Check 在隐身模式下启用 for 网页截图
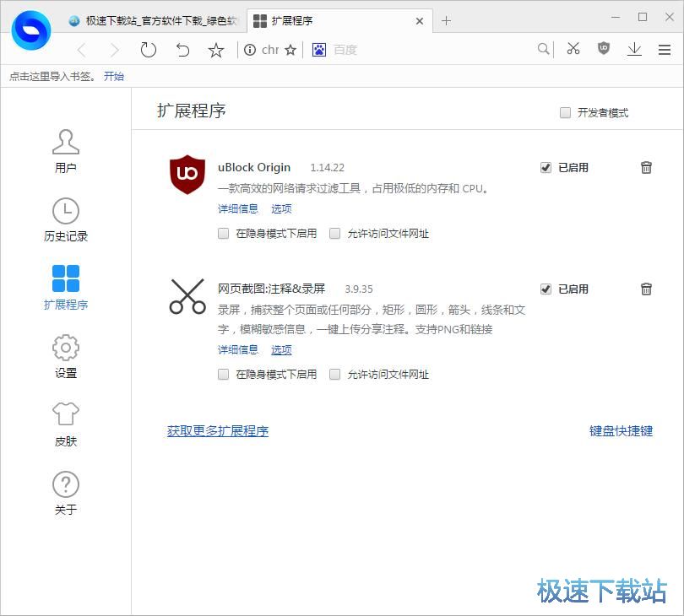Viewport: 684px width, 616px height. coord(223,375)
